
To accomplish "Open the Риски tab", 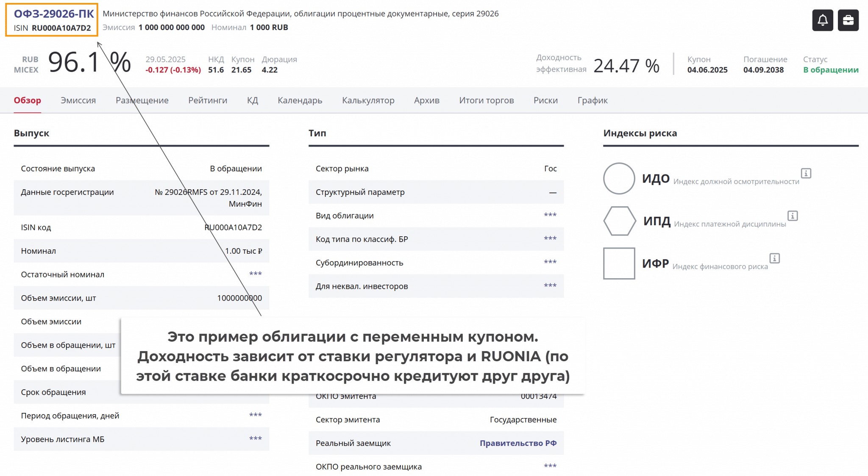I will tap(545, 100).
